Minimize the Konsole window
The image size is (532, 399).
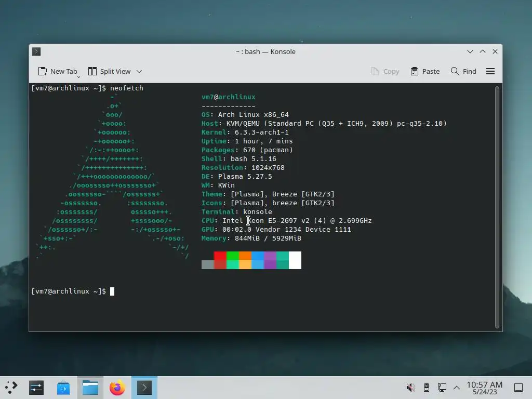pos(470,51)
